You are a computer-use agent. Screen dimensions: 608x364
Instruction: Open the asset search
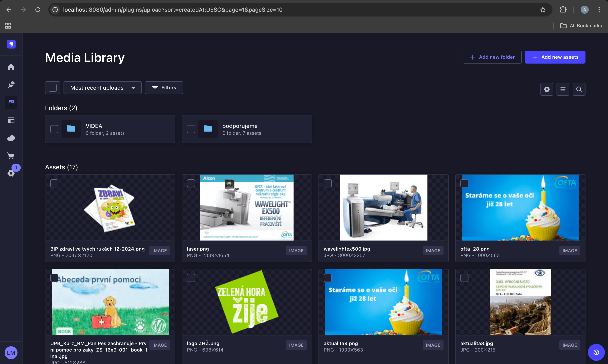click(579, 89)
